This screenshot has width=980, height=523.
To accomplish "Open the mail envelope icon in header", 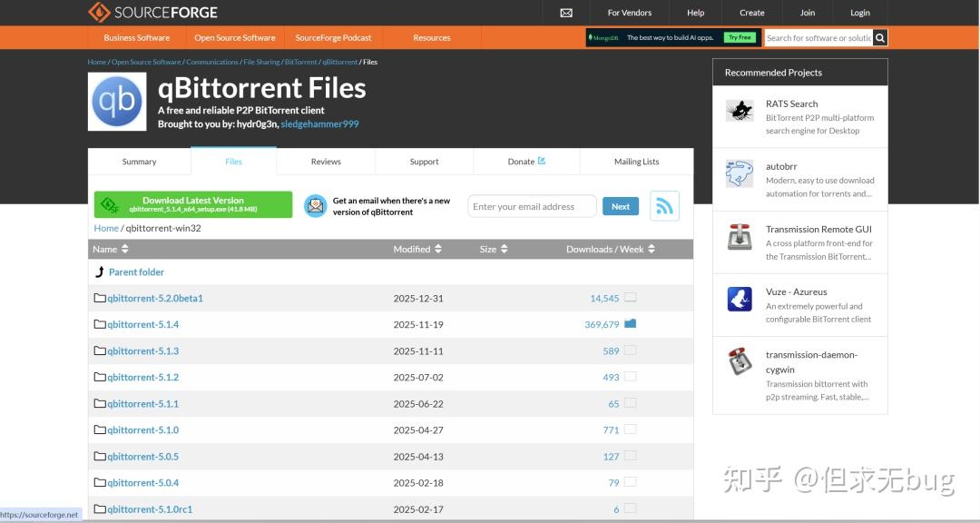I will 566,13.
